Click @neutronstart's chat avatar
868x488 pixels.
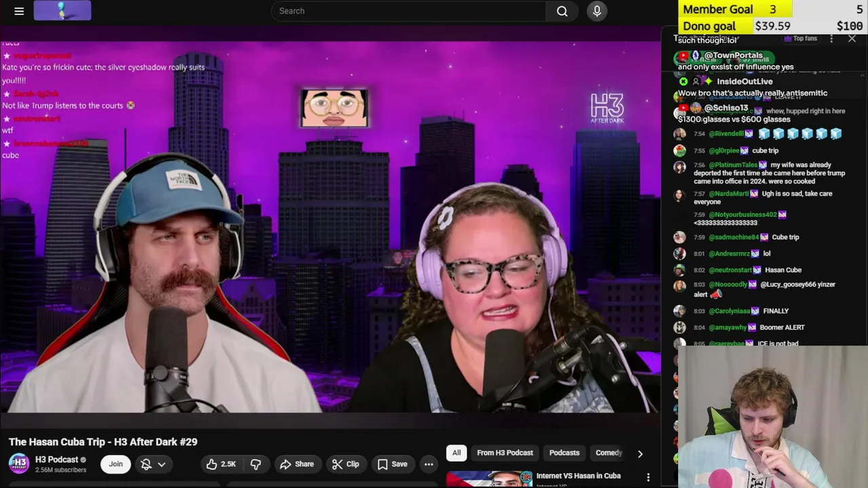click(679, 270)
